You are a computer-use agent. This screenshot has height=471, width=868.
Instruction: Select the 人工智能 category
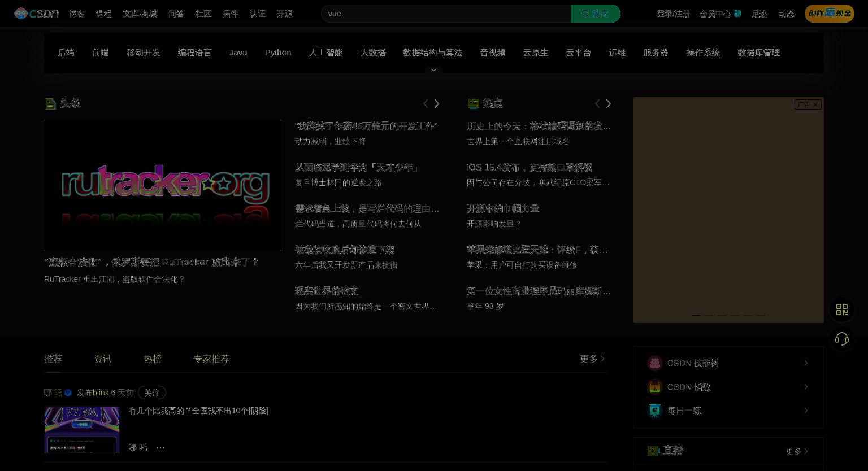click(325, 53)
